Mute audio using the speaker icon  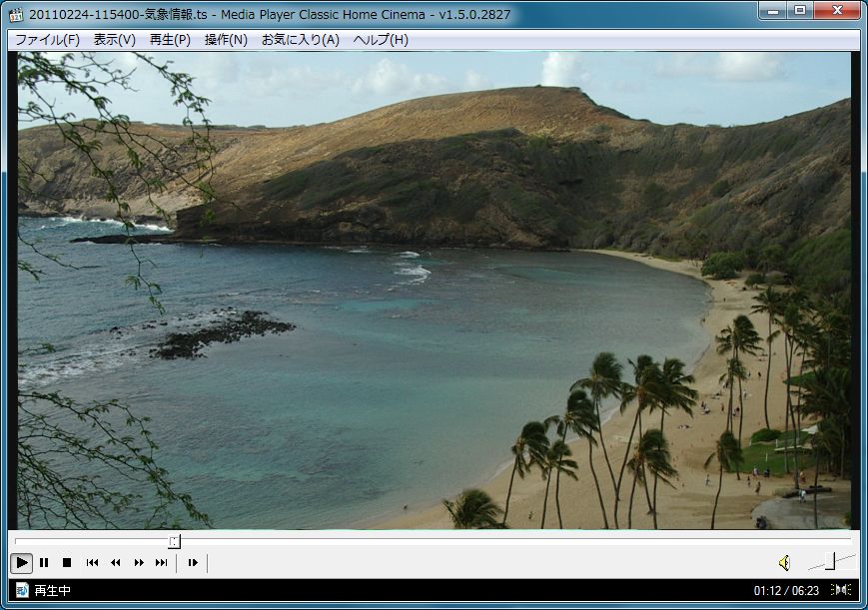tap(784, 563)
